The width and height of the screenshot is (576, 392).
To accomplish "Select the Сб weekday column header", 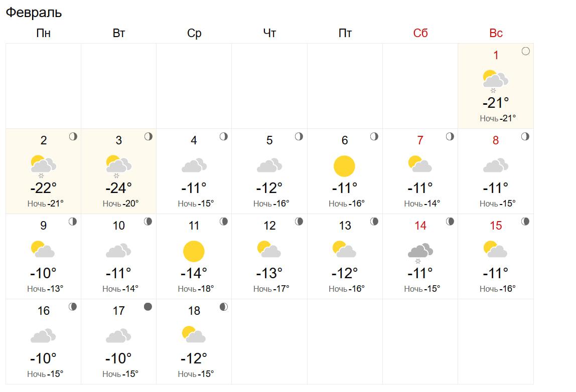I will coord(420,33).
